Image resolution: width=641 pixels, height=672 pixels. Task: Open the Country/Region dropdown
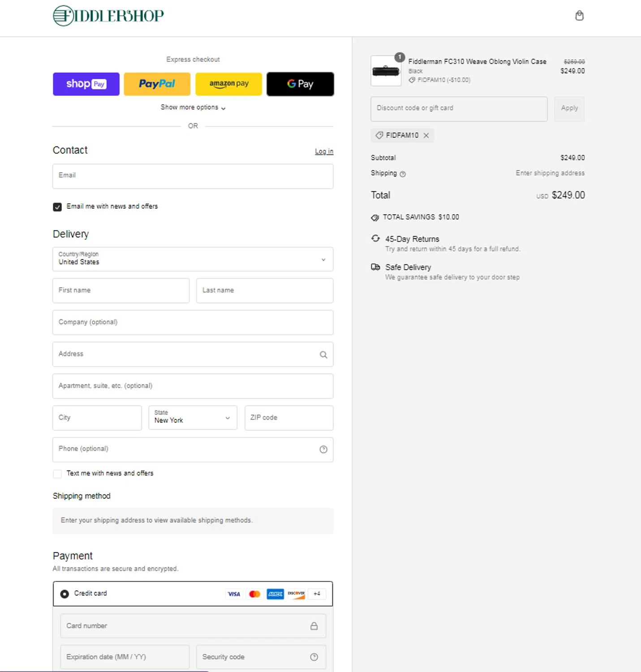[x=193, y=259]
